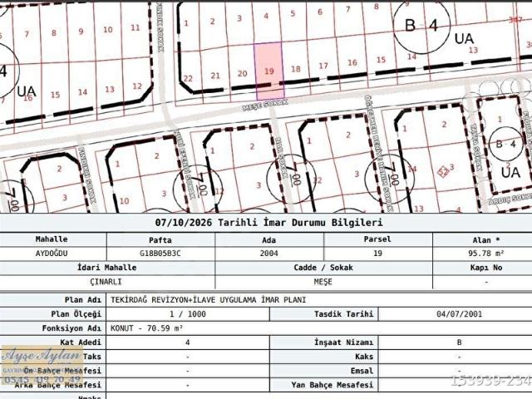Click the small B-4 circle near Ardıç Sokak

[x=506, y=144]
